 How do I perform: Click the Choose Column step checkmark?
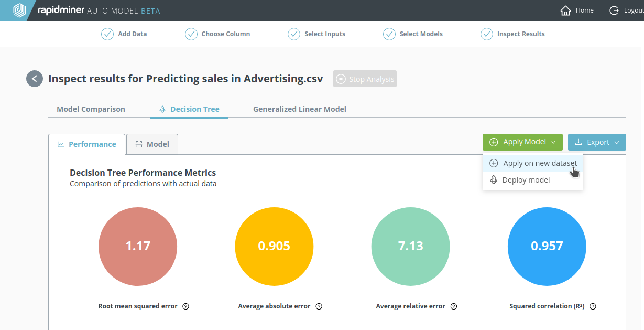pos(191,34)
